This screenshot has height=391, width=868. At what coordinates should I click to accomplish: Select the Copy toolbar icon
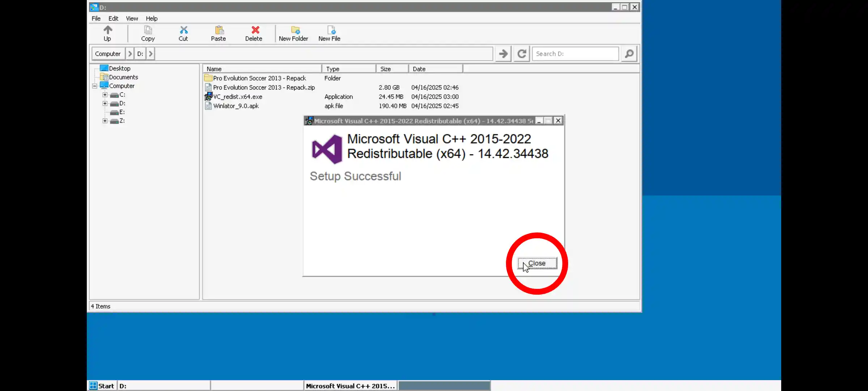click(x=148, y=33)
